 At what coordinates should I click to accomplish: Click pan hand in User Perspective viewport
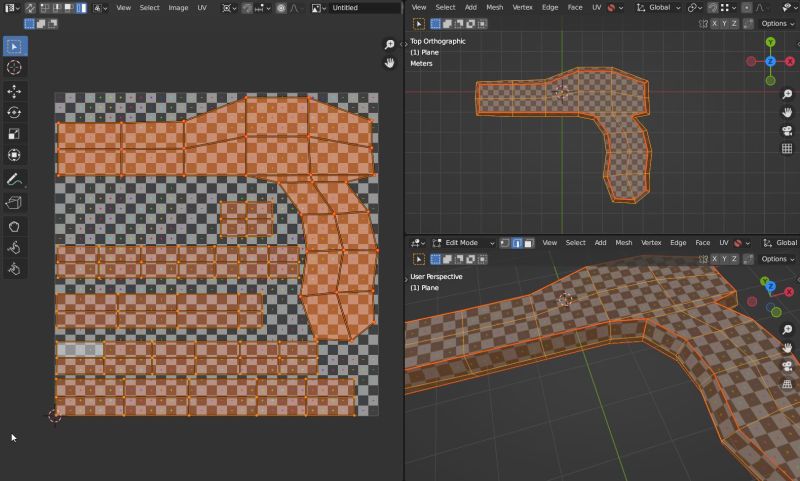point(787,348)
